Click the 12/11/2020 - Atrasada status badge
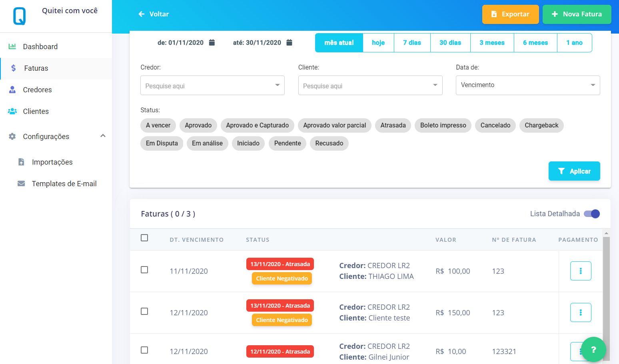Image resolution: width=619 pixels, height=364 pixels. [280, 352]
